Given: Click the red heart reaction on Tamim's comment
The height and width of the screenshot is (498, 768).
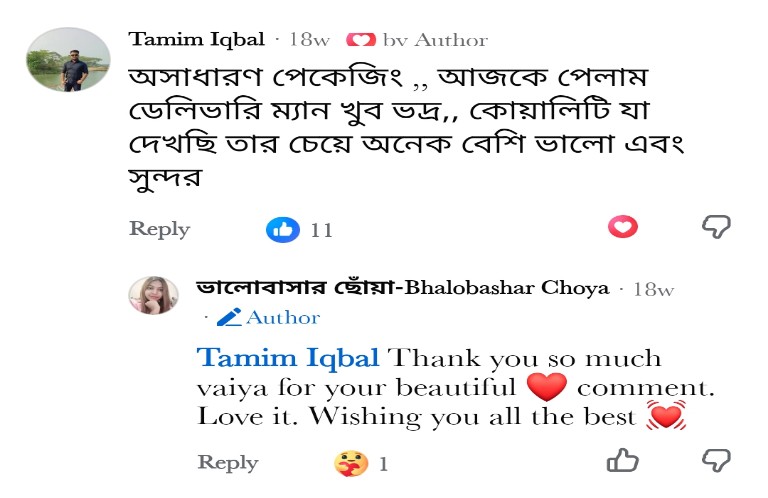Looking at the screenshot, I should tap(623, 227).
